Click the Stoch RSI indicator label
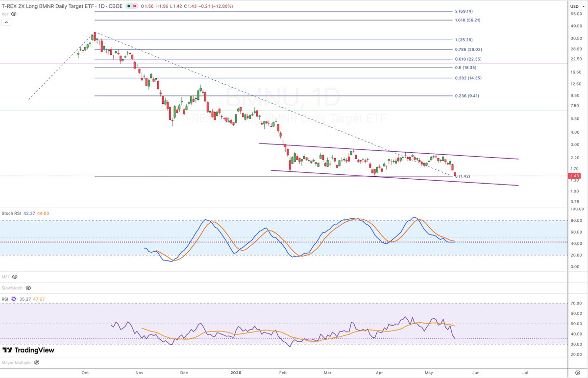 point(12,213)
